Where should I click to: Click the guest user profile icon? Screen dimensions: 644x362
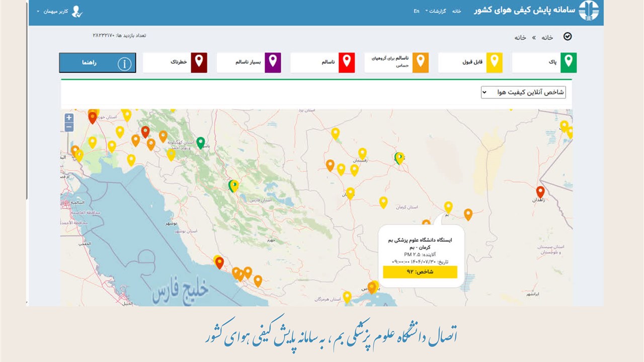(77, 11)
